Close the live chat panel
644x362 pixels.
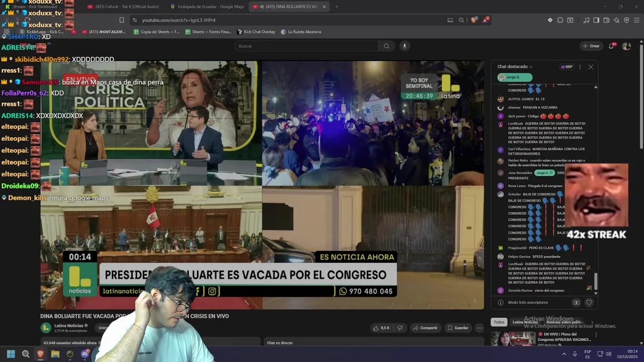coord(591,67)
